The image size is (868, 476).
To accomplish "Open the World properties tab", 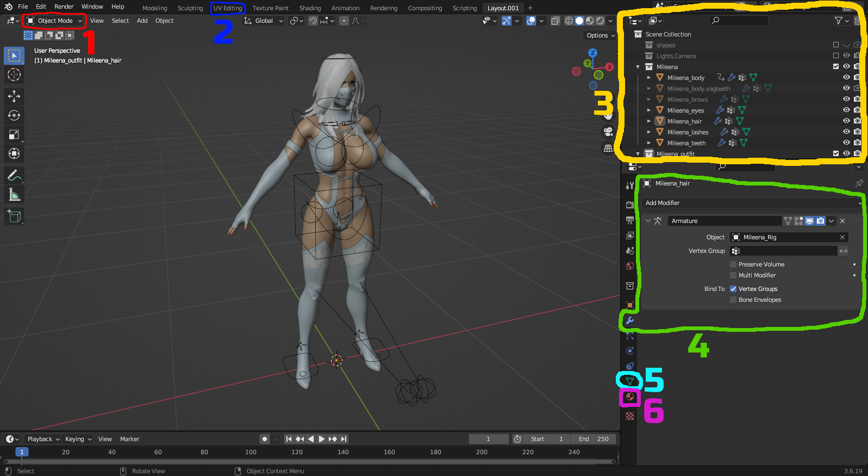I will click(630, 266).
